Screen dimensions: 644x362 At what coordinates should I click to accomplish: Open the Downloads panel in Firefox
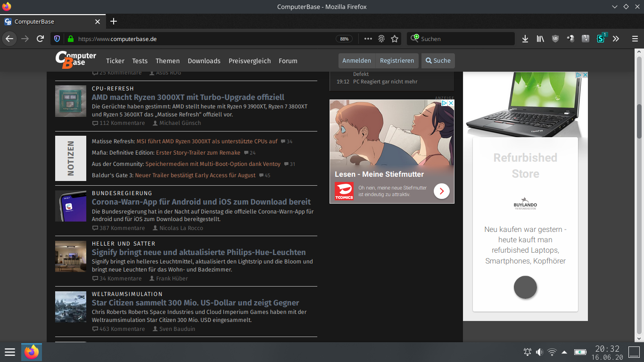[525, 39]
